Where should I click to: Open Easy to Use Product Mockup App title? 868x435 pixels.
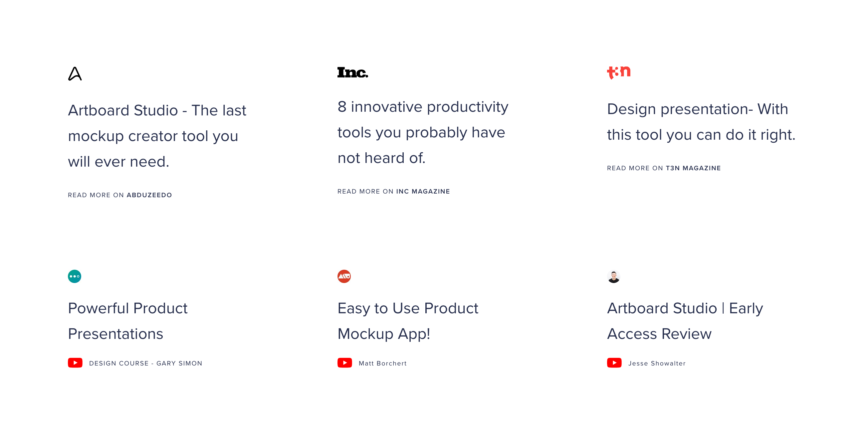point(408,321)
